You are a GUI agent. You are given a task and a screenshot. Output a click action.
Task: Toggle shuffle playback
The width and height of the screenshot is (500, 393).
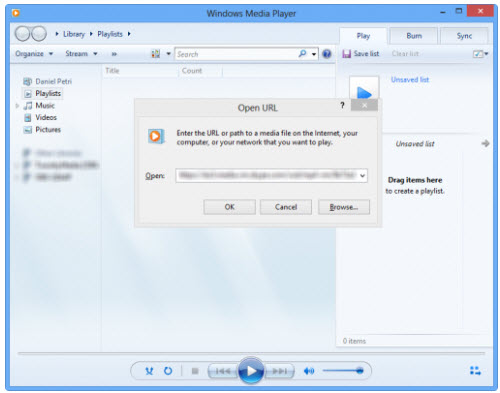pyautogui.click(x=149, y=371)
